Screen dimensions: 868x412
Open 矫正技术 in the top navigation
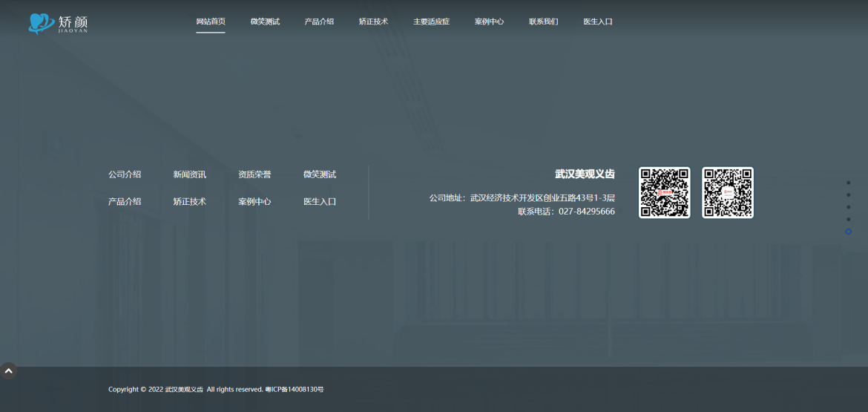(373, 22)
